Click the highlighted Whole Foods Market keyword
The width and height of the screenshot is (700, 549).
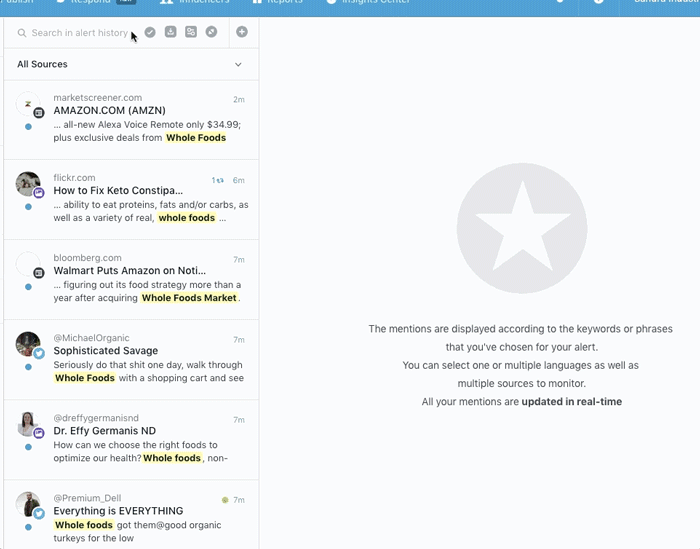tap(189, 298)
